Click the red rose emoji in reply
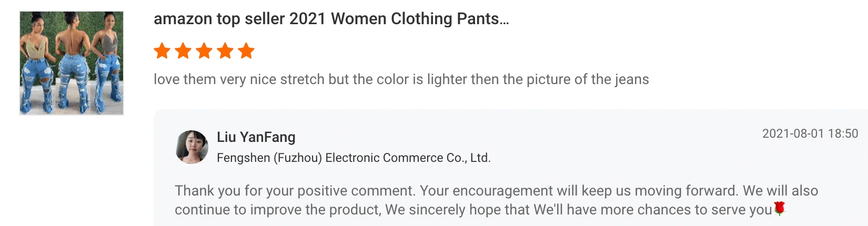Screen dimensions: 868x226 point(780,209)
